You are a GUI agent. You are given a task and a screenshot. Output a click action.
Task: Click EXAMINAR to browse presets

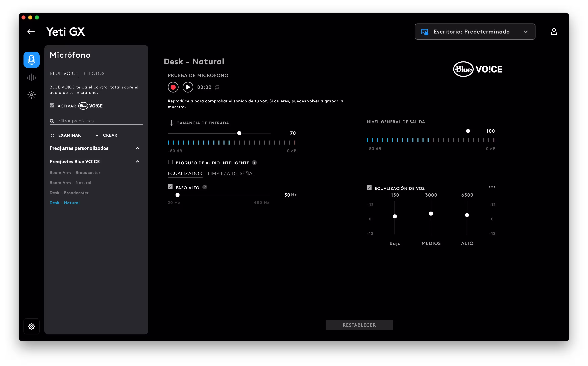coord(66,135)
